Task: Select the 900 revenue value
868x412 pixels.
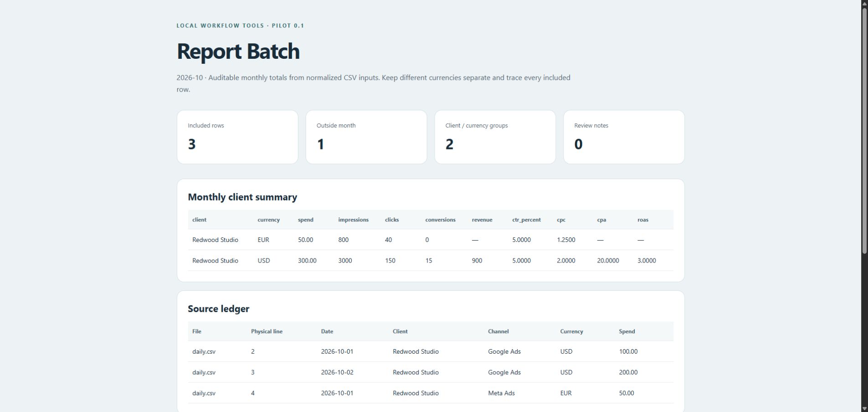Action: click(477, 261)
